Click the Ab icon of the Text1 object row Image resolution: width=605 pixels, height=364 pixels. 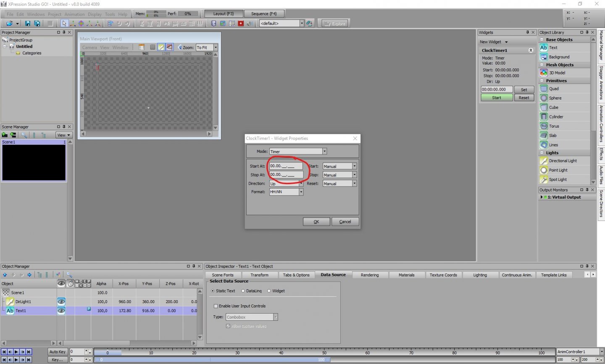pyautogui.click(x=10, y=311)
